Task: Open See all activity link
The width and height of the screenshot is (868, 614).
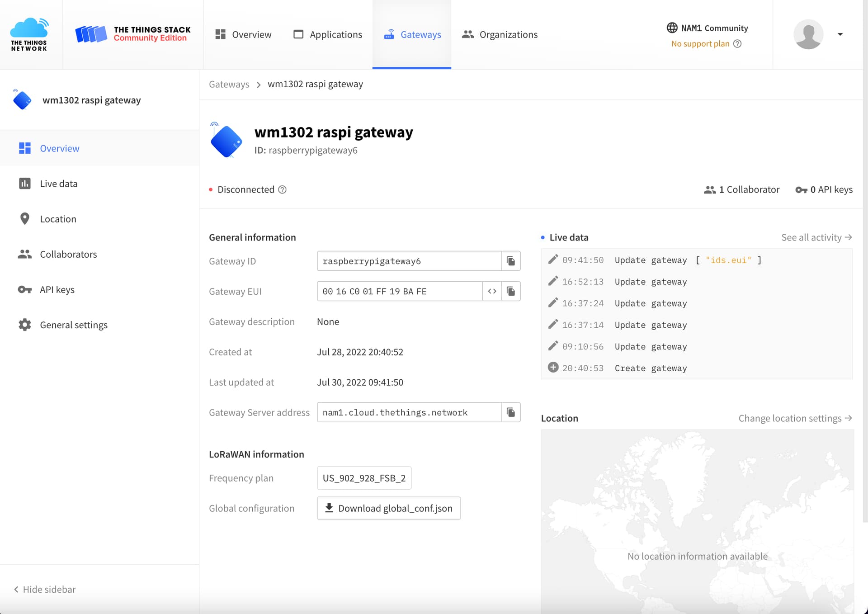Action: (x=816, y=237)
